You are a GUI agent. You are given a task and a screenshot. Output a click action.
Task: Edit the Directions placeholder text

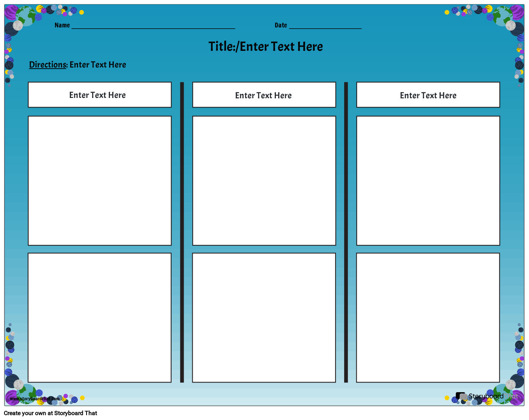pyautogui.click(x=98, y=65)
